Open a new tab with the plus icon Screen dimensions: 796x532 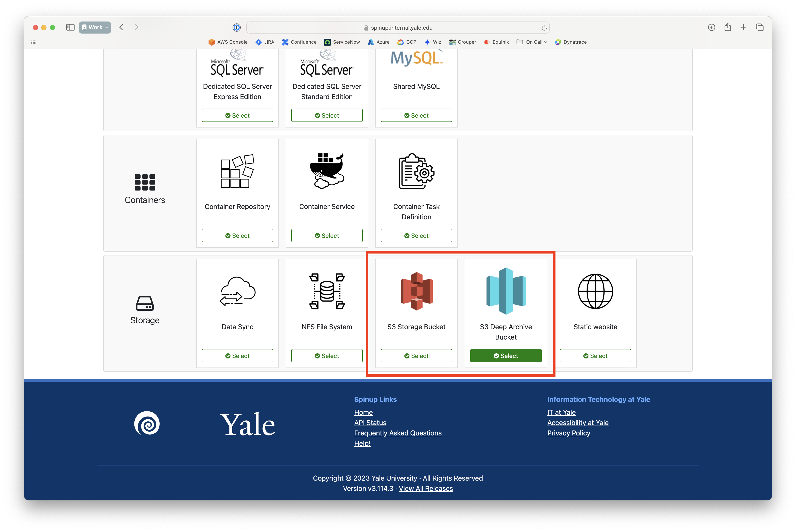click(743, 28)
